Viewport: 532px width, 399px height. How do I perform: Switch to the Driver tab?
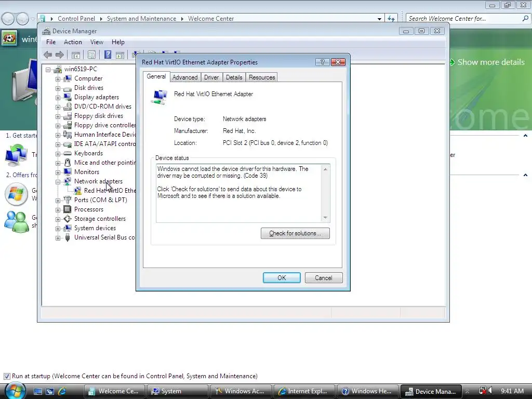click(x=211, y=77)
